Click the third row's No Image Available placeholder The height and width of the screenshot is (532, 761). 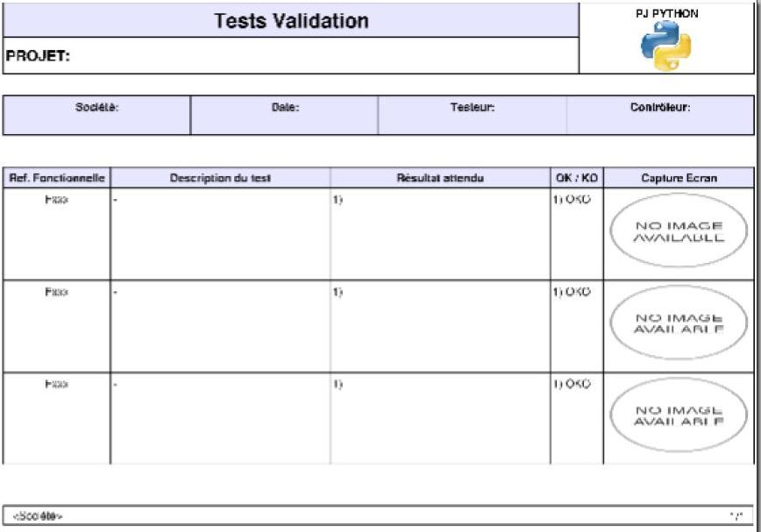[679, 415]
